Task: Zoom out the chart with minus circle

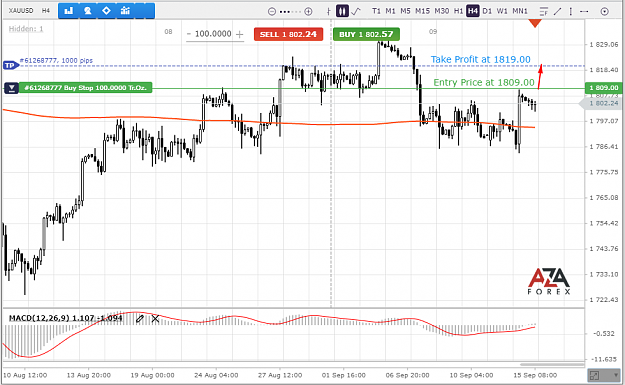Action: (272, 12)
